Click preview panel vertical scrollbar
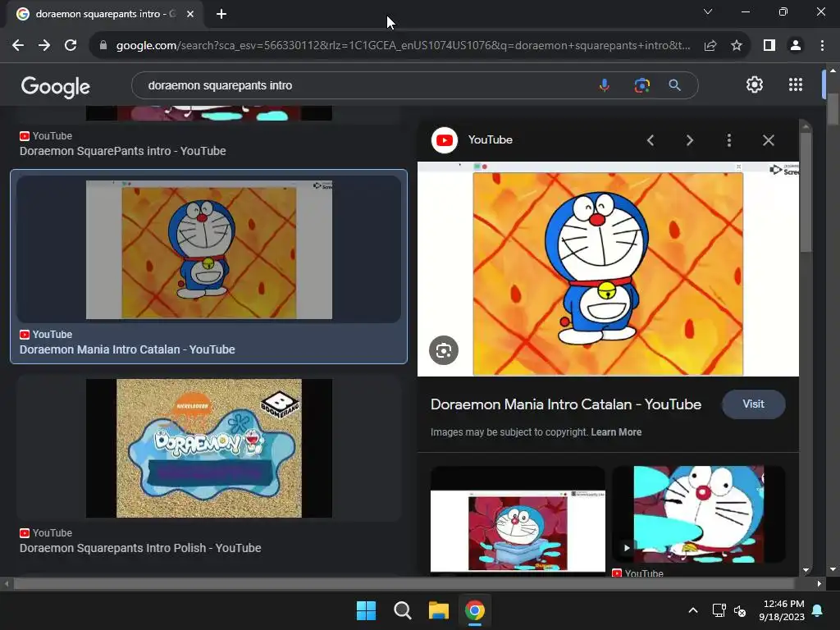Screen dimensions: 840x630 point(806,193)
